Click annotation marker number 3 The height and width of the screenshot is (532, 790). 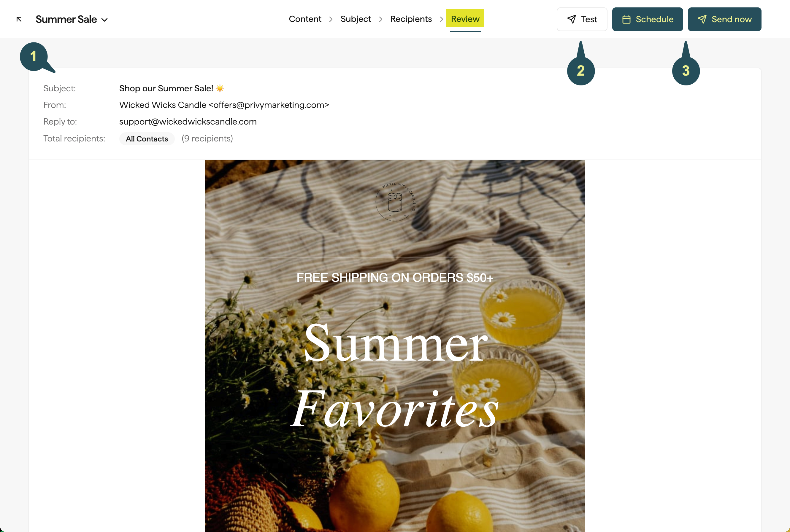686,70
